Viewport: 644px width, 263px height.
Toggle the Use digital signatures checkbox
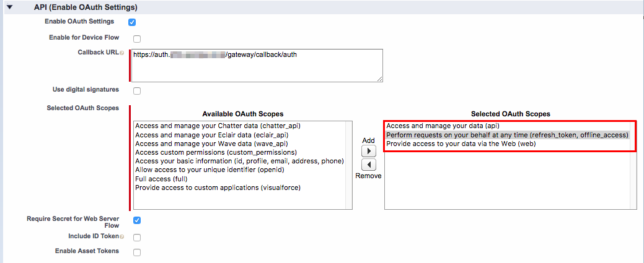[x=137, y=91]
